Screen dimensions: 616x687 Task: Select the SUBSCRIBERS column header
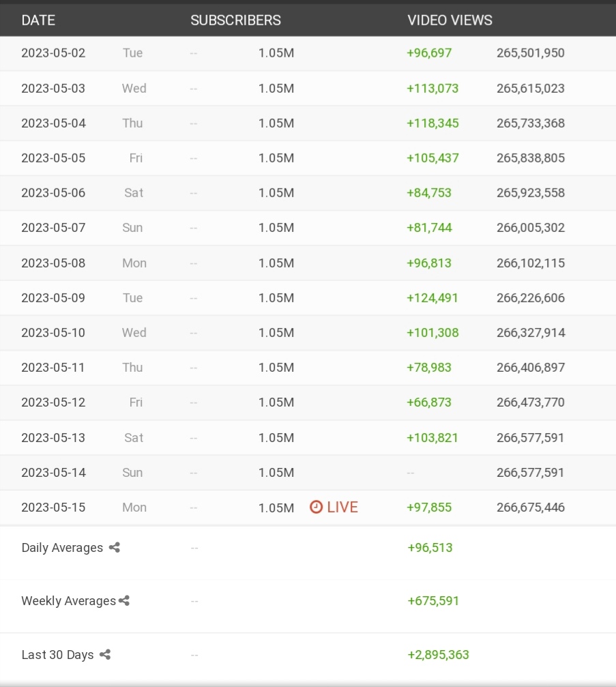[x=236, y=20]
